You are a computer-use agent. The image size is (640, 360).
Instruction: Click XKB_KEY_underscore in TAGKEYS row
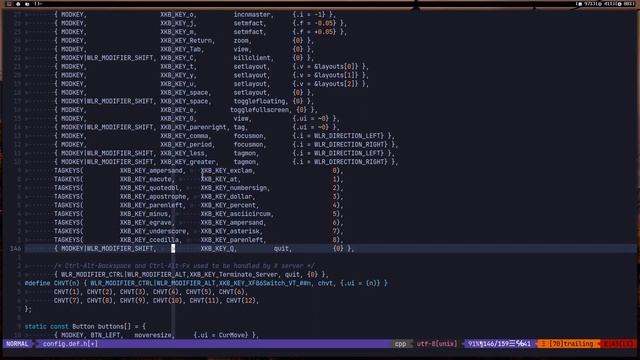[x=153, y=231]
